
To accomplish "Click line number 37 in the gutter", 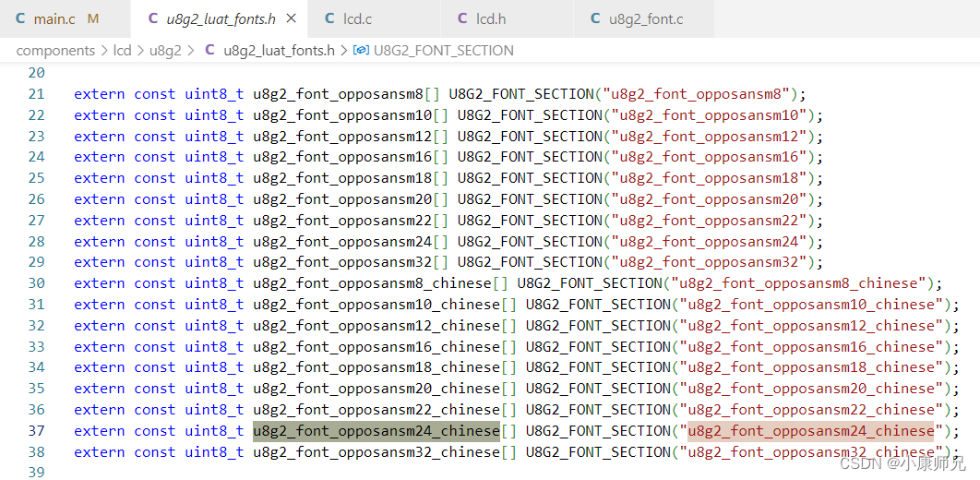I will click(x=37, y=431).
